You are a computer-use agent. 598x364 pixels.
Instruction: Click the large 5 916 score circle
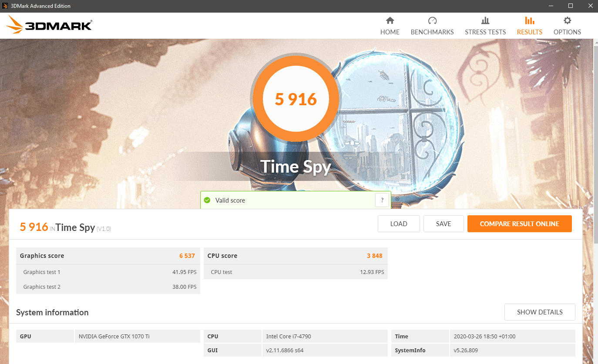[296, 99]
